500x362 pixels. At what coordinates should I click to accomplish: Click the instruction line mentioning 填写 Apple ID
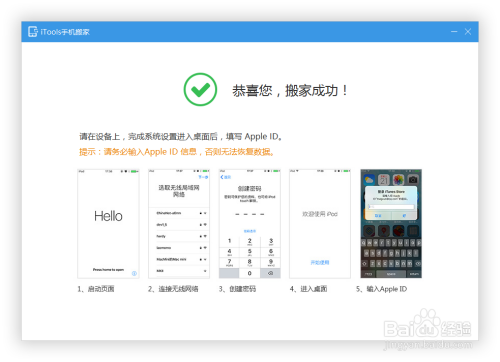[x=181, y=137]
